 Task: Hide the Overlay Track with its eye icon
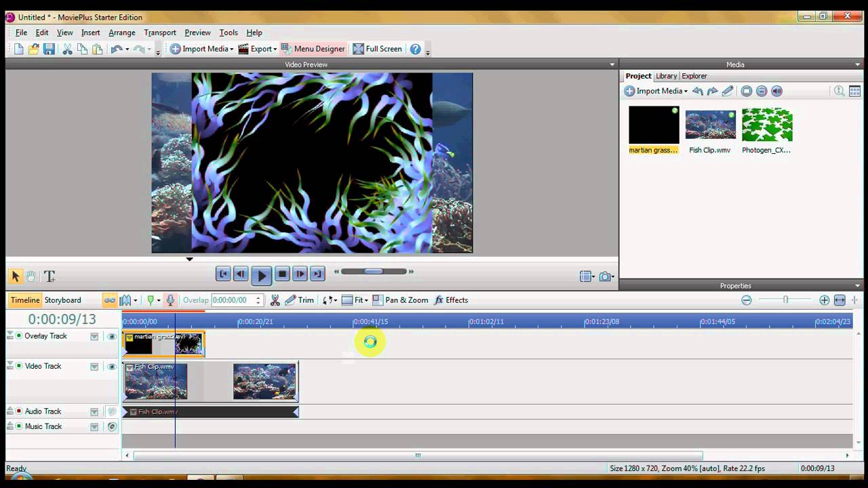click(x=112, y=336)
